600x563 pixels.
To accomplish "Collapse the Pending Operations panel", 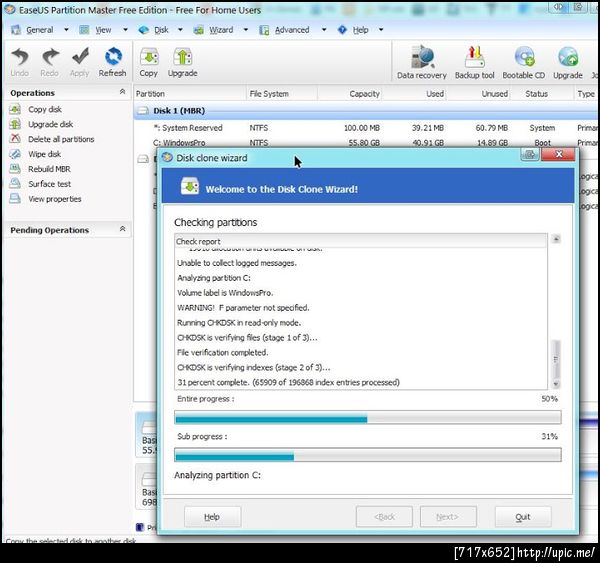I will tap(122, 229).
